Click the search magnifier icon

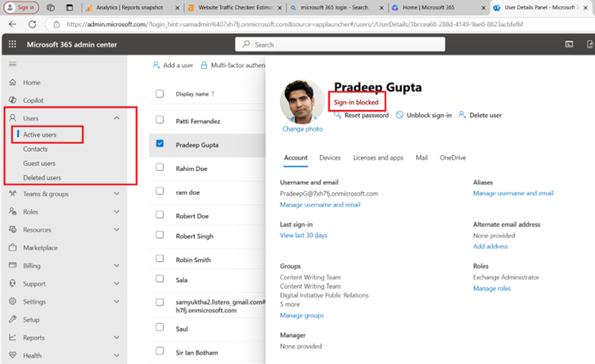[x=246, y=44]
